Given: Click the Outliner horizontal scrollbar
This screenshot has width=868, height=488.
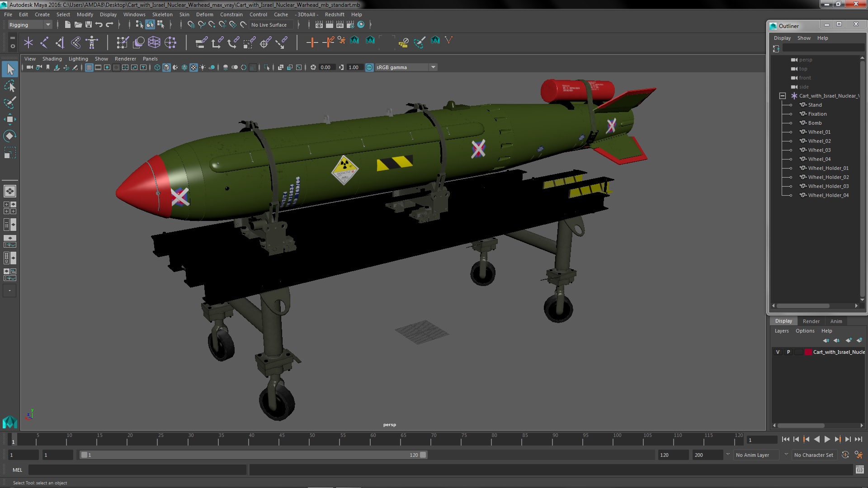Looking at the screenshot, I should coord(803,306).
